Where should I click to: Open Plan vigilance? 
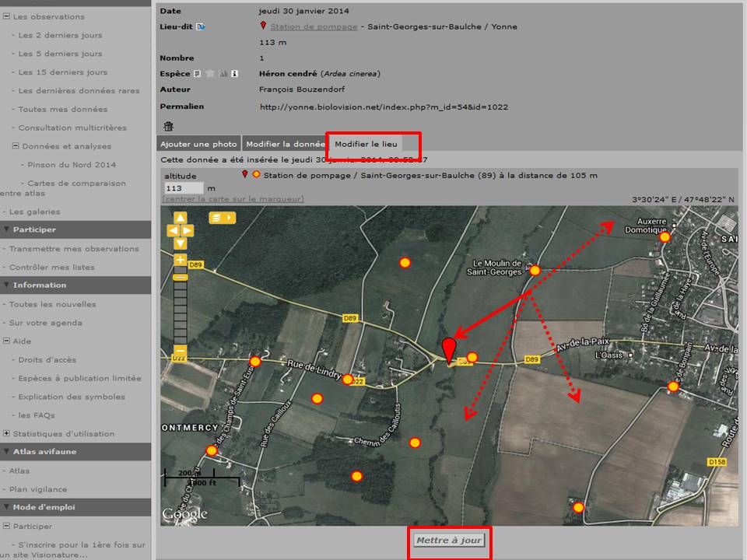pyautogui.click(x=38, y=489)
